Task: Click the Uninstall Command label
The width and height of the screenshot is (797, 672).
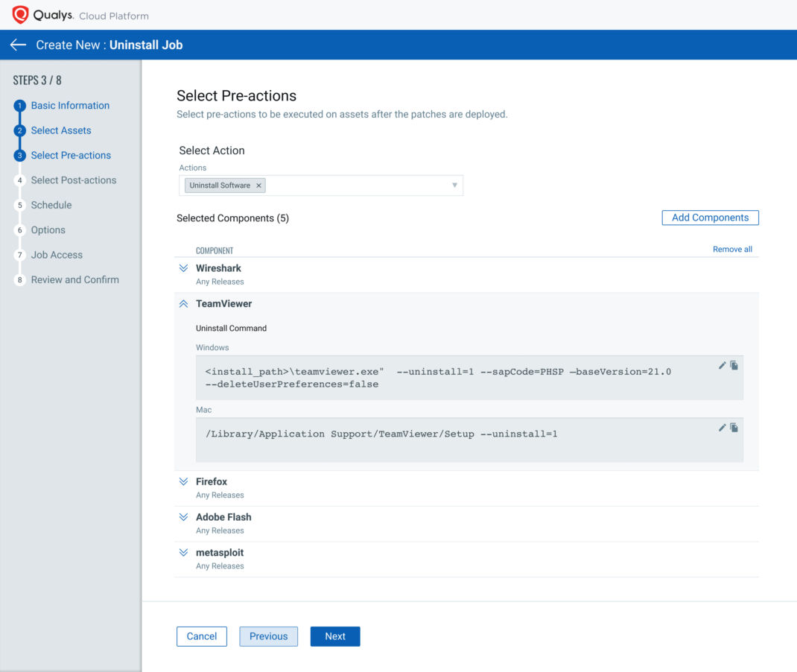Action: click(231, 329)
